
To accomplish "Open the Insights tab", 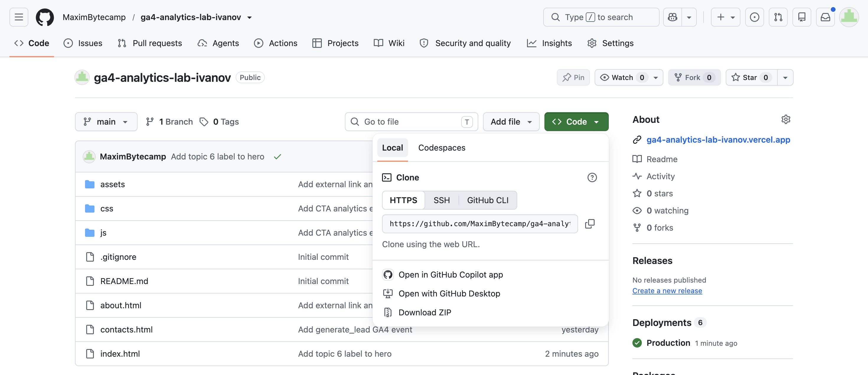I will click(549, 43).
